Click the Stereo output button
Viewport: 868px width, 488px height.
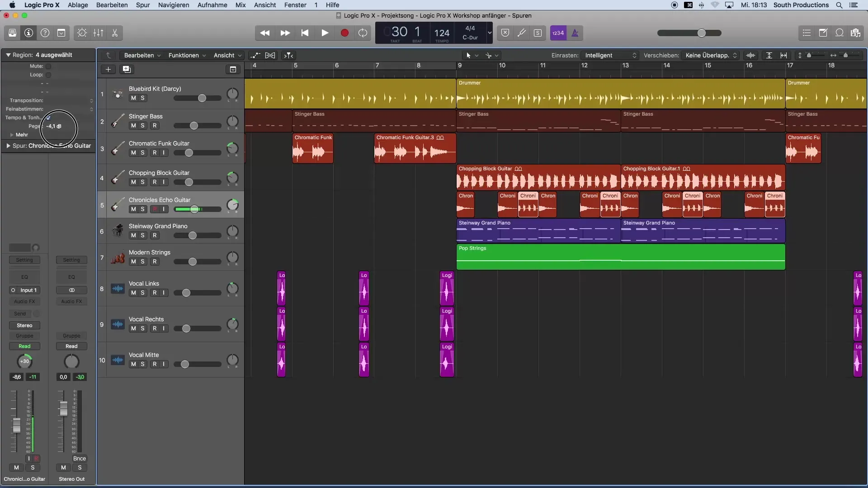point(24,325)
